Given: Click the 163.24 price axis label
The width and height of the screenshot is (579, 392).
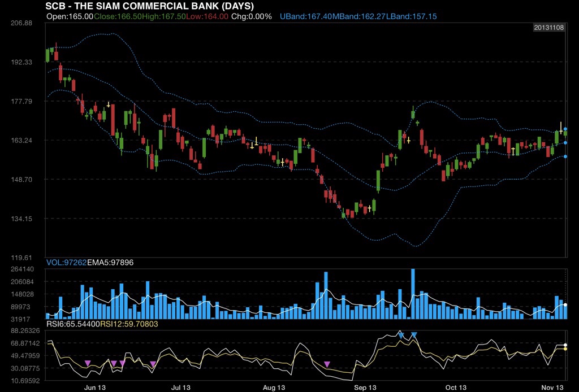Looking at the screenshot, I should click(21, 141).
